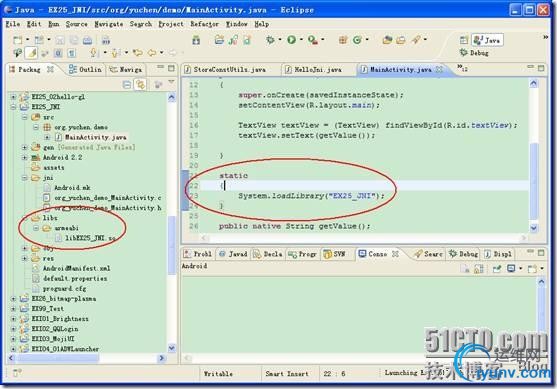The image size is (557, 389).
Task: Click the Debug bug toolbar icon
Action: pos(271,40)
